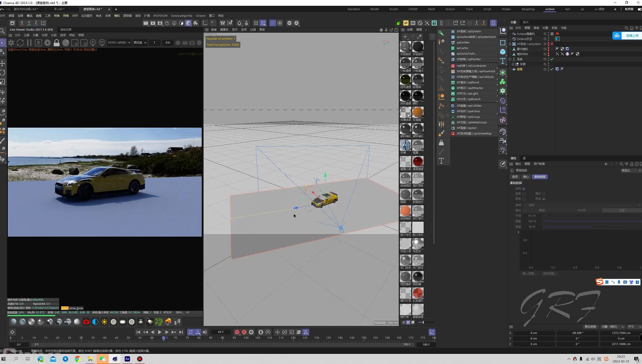The image size is (642, 364).
Task: Open the Ae app in the taskbar
Action: pos(127,359)
